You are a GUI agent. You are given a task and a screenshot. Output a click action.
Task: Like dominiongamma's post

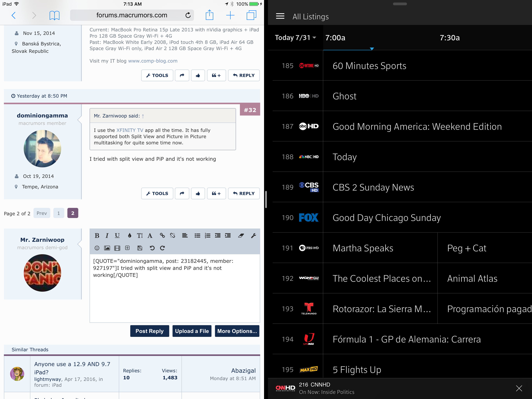pyautogui.click(x=198, y=193)
